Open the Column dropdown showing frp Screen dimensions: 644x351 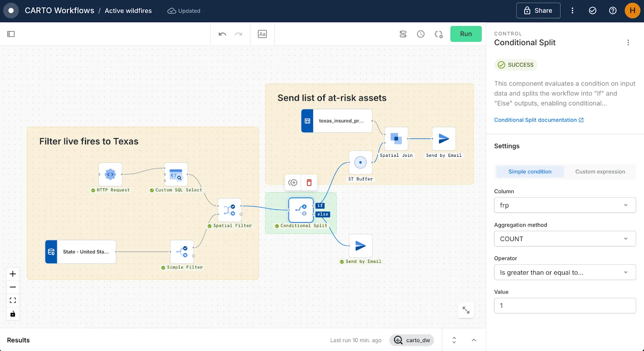pos(565,205)
